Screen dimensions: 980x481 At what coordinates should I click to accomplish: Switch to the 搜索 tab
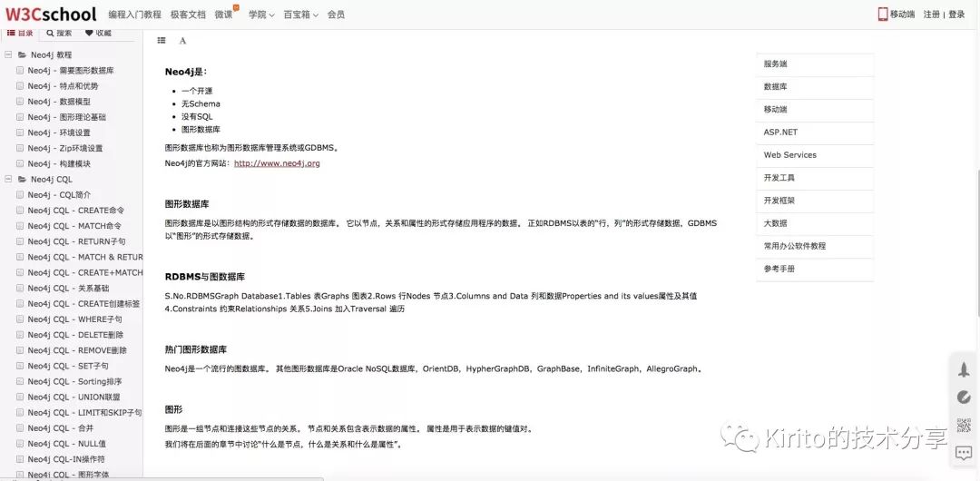pos(59,33)
